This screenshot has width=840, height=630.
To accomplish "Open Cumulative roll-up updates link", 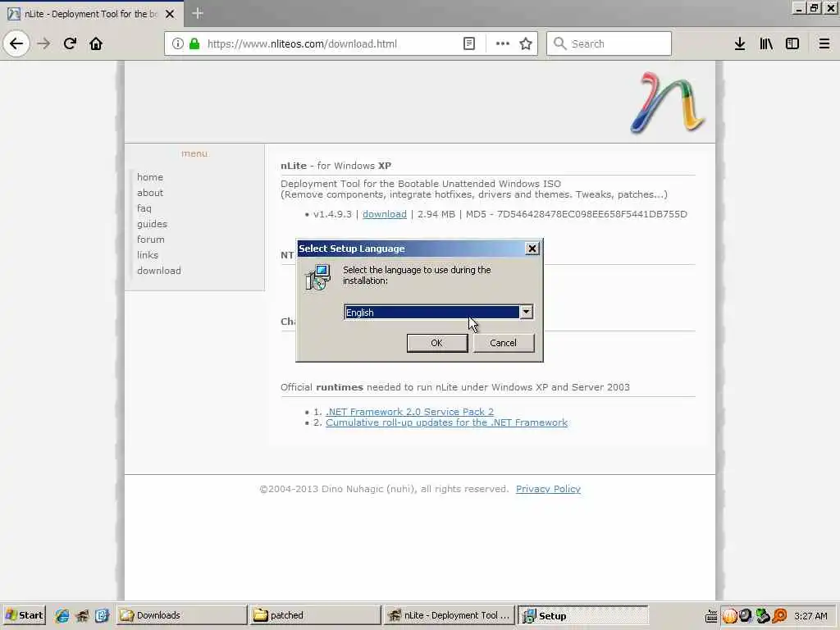I will tap(447, 422).
